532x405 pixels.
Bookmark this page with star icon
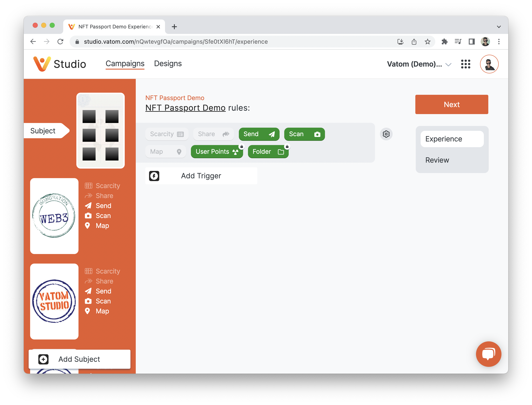[x=427, y=42]
